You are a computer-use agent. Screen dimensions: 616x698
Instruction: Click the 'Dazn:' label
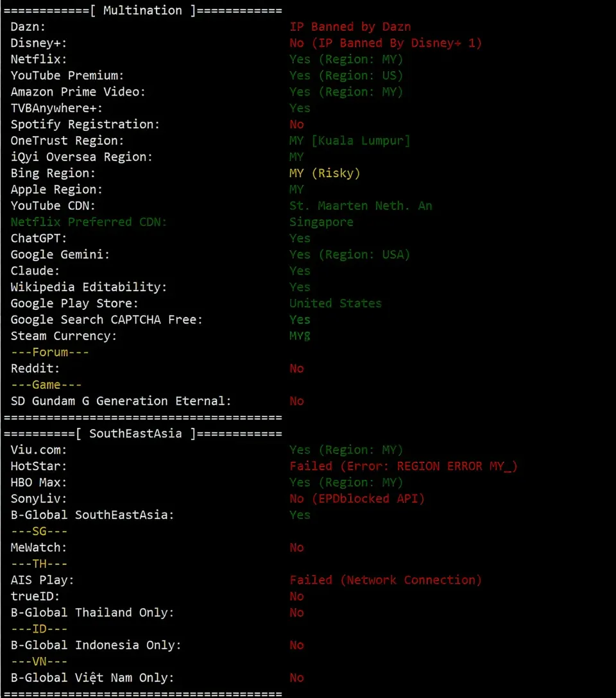click(28, 27)
